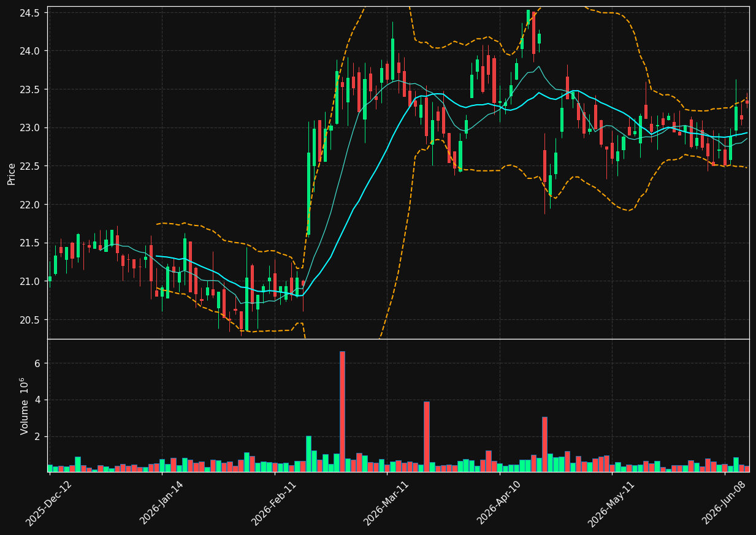756x535 pixels.
Task: Select the 22.0 price tick label
Action: tap(31, 205)
